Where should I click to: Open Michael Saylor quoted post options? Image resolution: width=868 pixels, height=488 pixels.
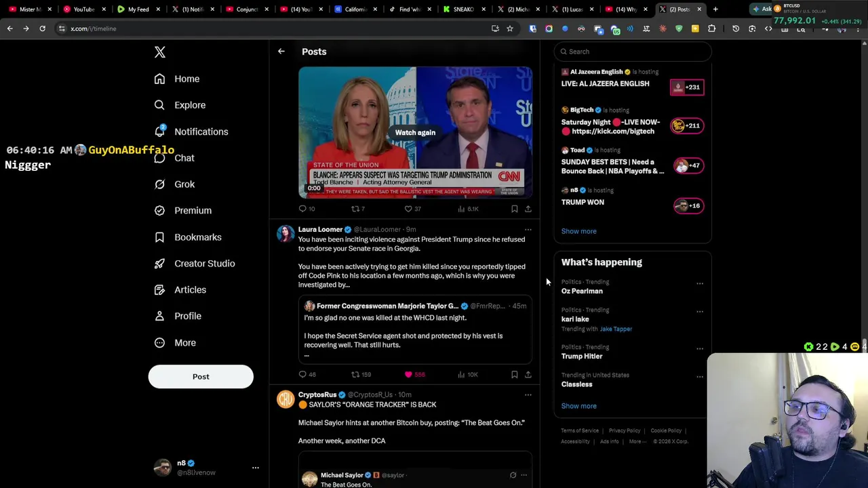point(524,475)
